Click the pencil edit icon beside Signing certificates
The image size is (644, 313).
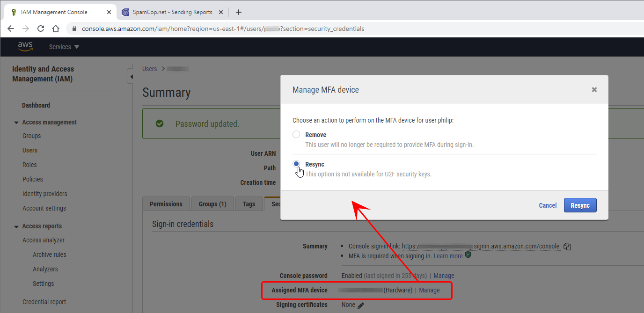coord(360,305)
